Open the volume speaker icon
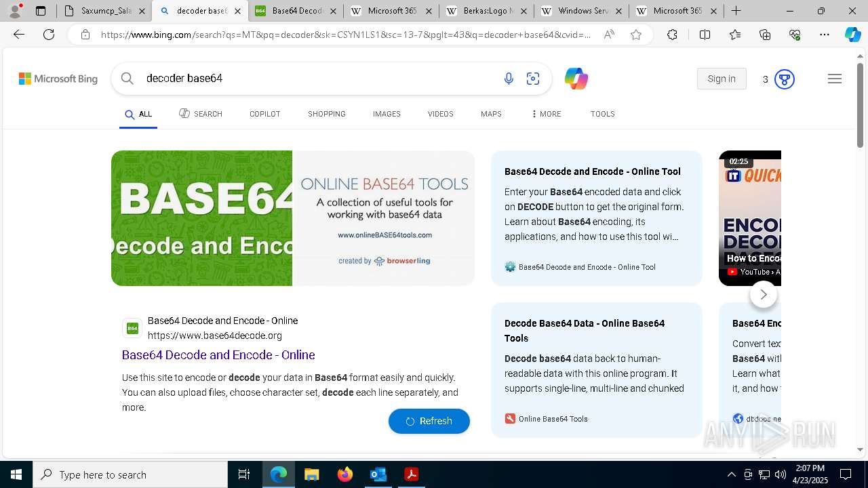The width and height of the screenshot is (868, 488). [x=781, y=474]
